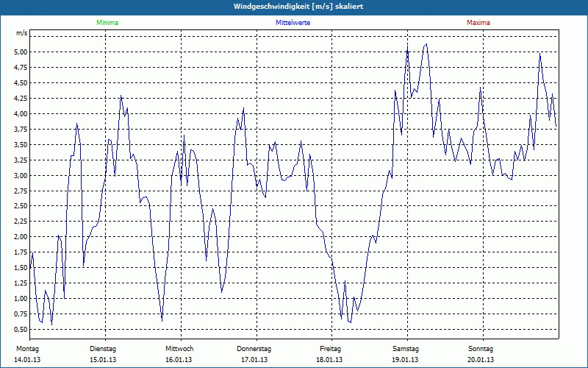The width and height of the screenshot is (588, 368).
Task: Click the 0,75 y-axis value
Action: 21,314
